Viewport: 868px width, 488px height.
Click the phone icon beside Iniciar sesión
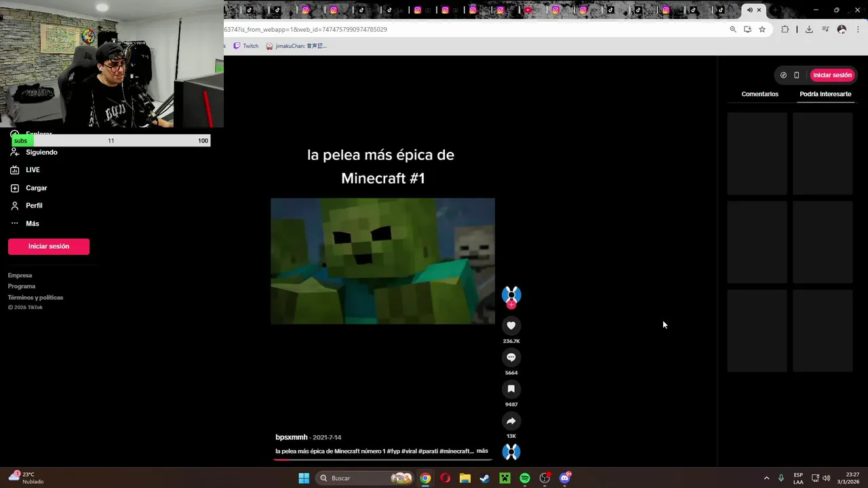pyautogui.click(x=797, y=75)
